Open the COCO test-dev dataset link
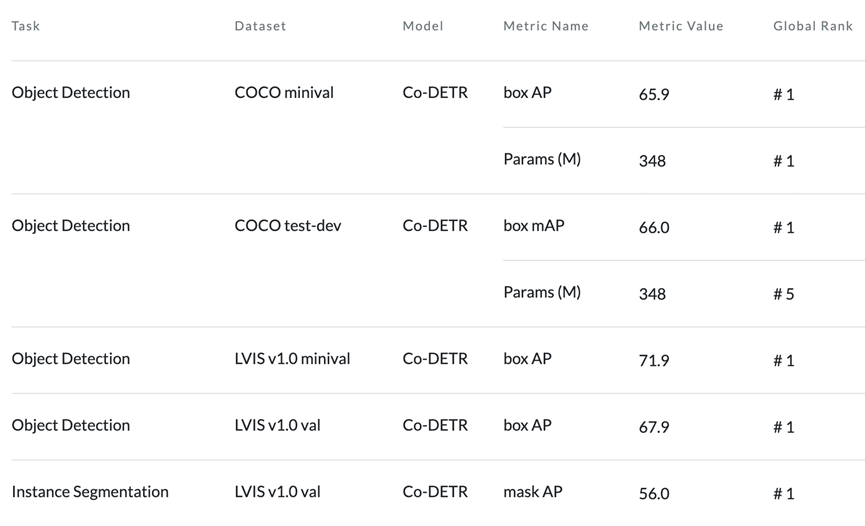Screen dimensions: 865x526 (x=288, y=226)
